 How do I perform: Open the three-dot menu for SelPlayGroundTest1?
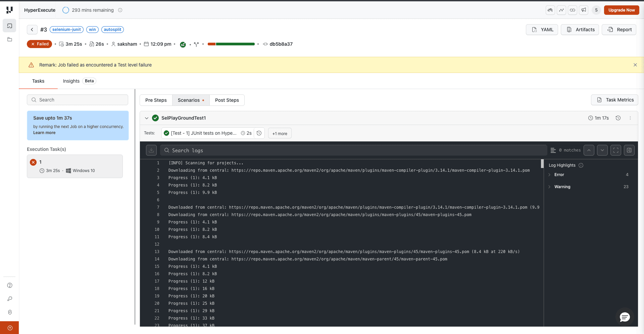630,118
